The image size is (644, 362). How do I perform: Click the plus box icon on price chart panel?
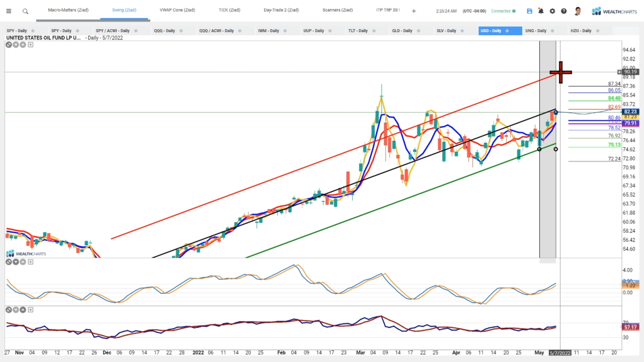click(31, 45)
